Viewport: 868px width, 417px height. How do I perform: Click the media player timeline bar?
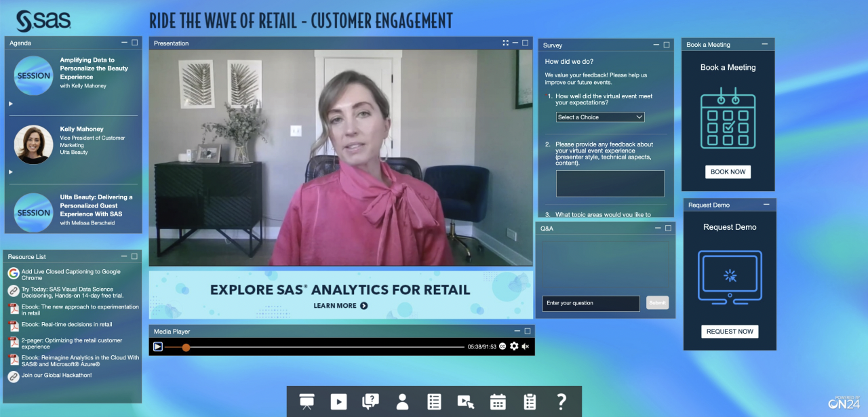coord(315,347)
